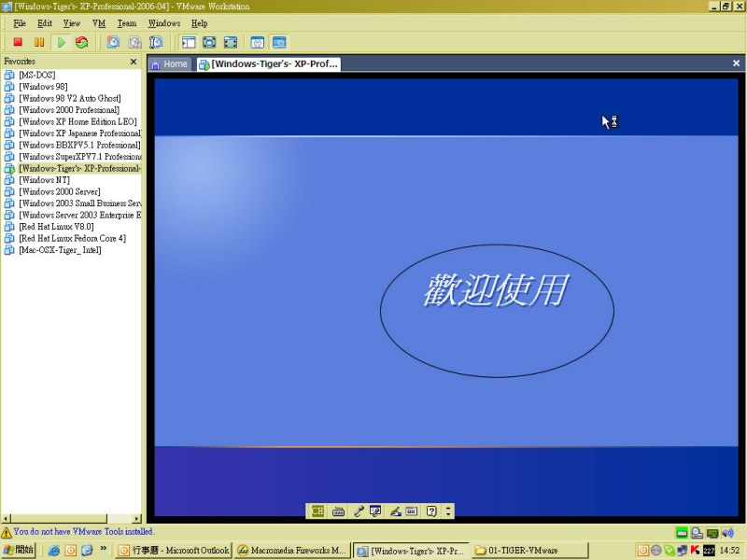This screenshot has height=560, width=747.
Task: Expand the quick launch chevron
Action: (x=103, y=549)
